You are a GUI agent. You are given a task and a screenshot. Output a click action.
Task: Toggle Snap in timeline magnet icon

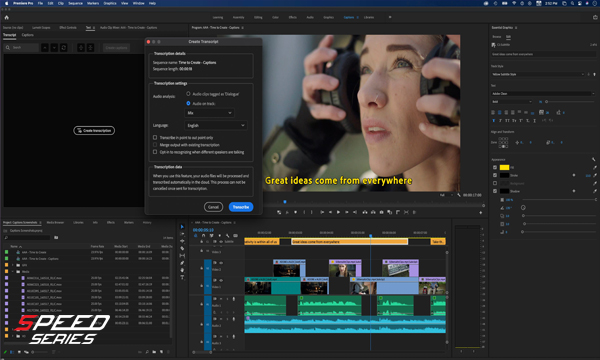(x=204, y=236)
